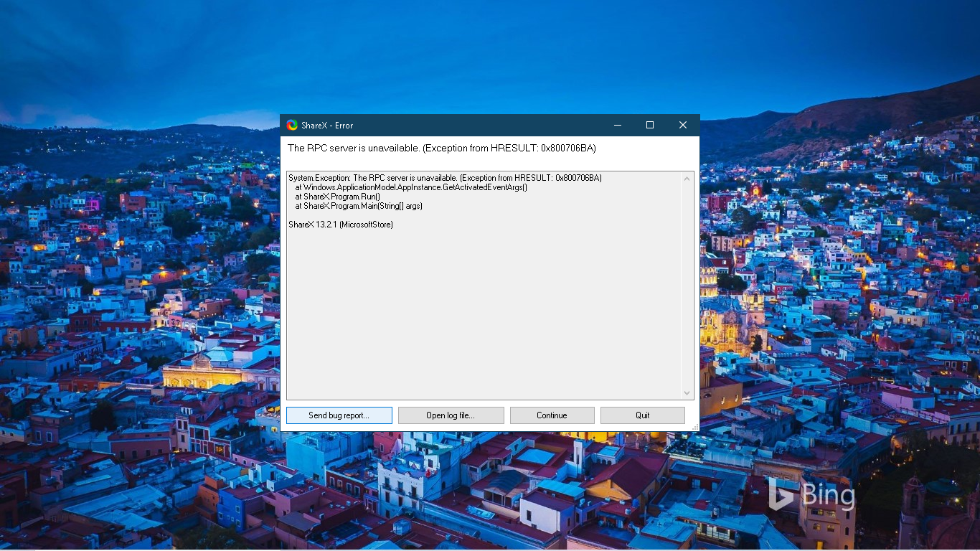Click the minimize icon on the error dialog
980x551 pixels.
click(x=617, y=125)
